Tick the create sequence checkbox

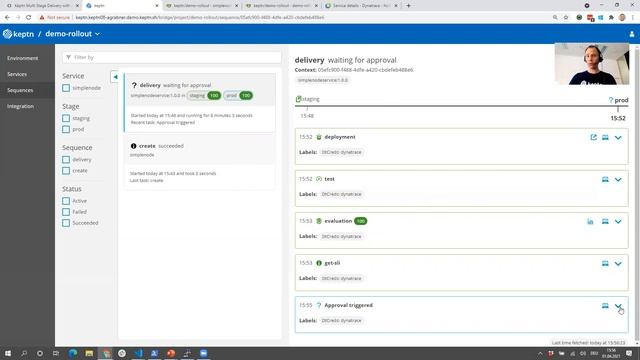tap(66, 171)
